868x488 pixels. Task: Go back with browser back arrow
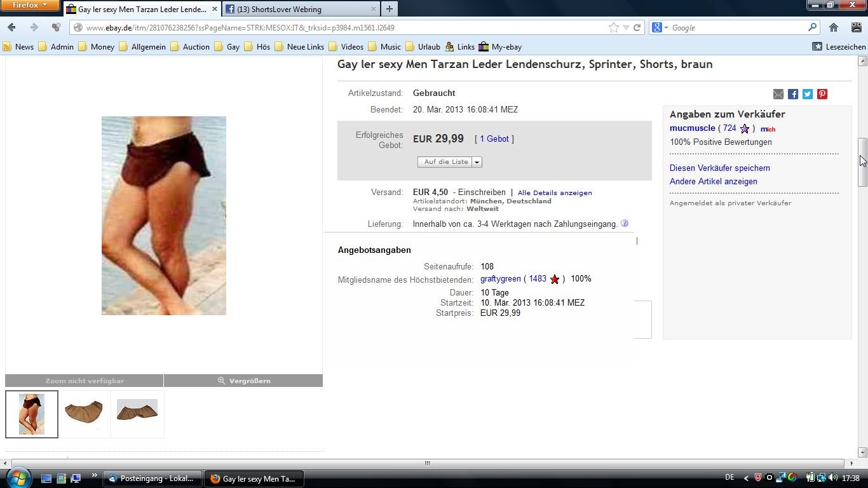tap(12, 27)
